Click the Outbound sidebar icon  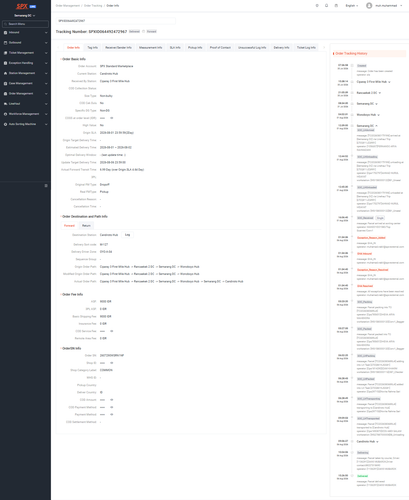click(5, 43)
